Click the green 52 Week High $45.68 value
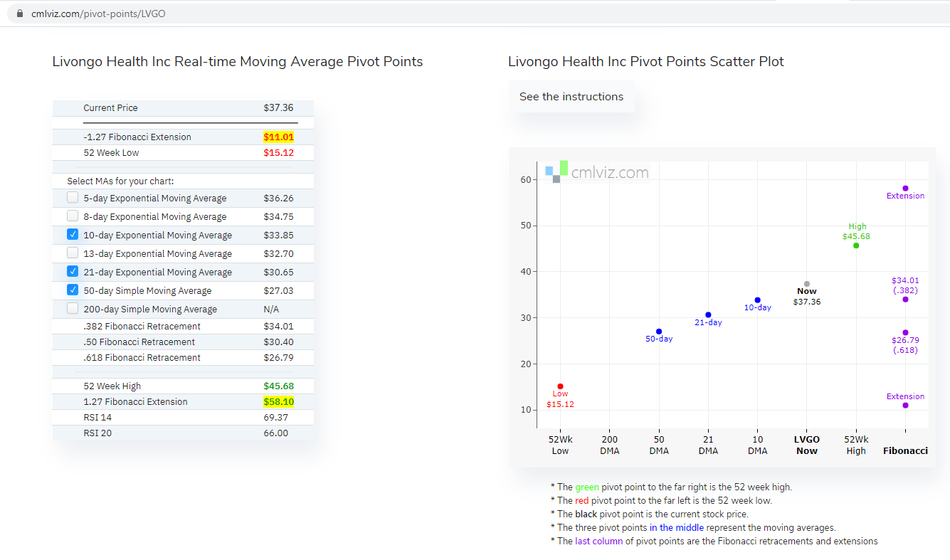 coord(278,386)
